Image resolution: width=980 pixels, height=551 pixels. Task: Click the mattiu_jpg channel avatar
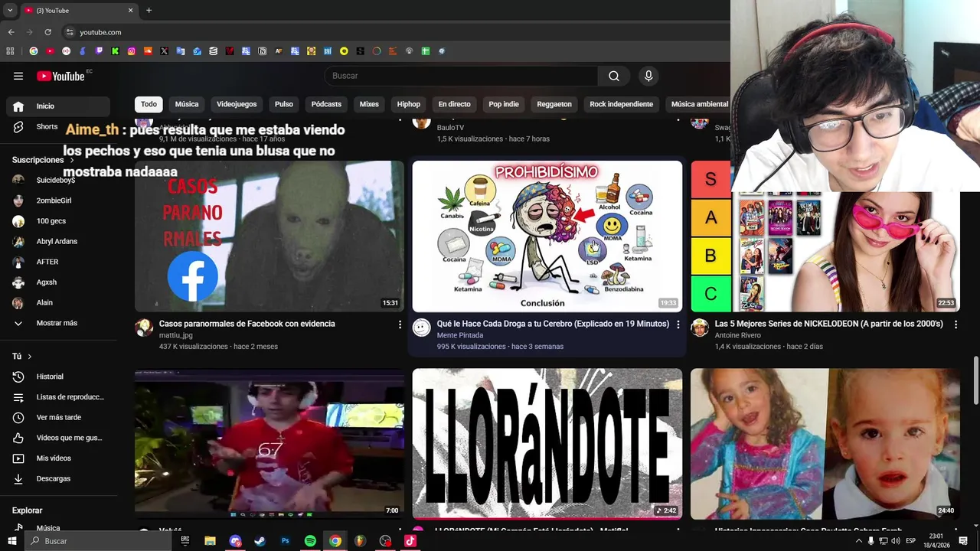click(144, 328)
